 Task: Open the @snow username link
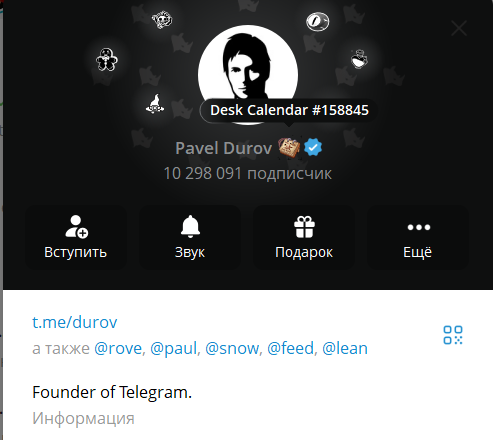tap(232, 348)
